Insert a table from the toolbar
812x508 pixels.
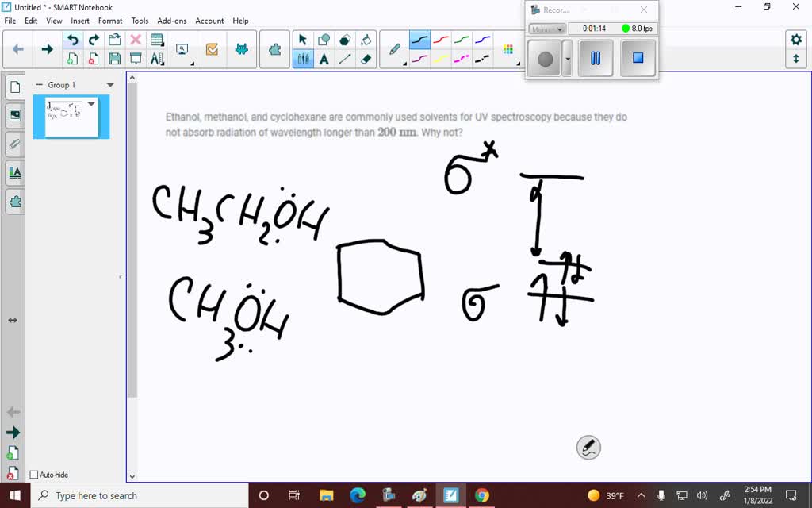pyautogui.click(x=157, y=38)
